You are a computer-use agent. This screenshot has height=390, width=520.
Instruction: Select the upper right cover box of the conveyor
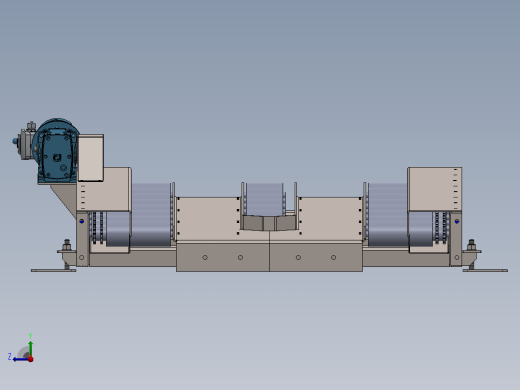[x=435, y=189]
